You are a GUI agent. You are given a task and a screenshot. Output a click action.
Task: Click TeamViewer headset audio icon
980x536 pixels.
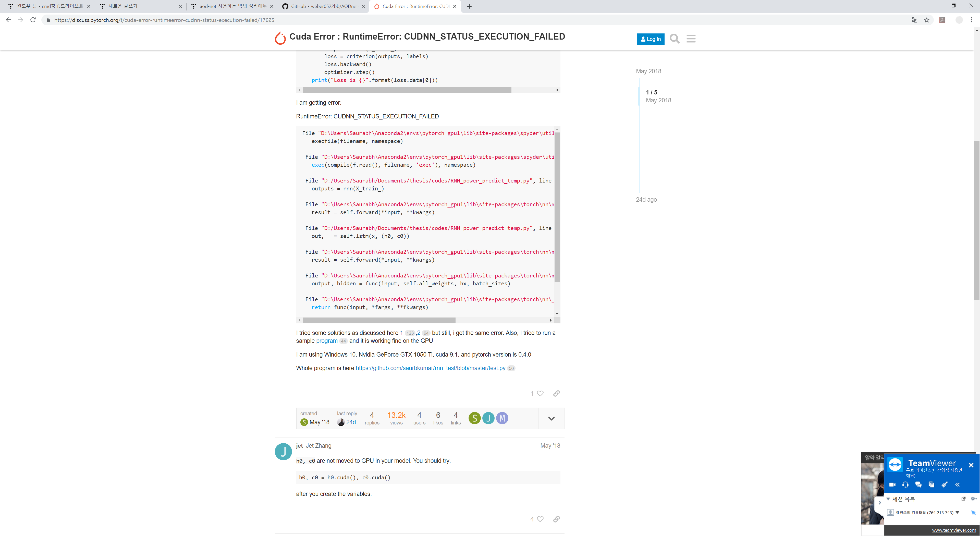[905, 485]
